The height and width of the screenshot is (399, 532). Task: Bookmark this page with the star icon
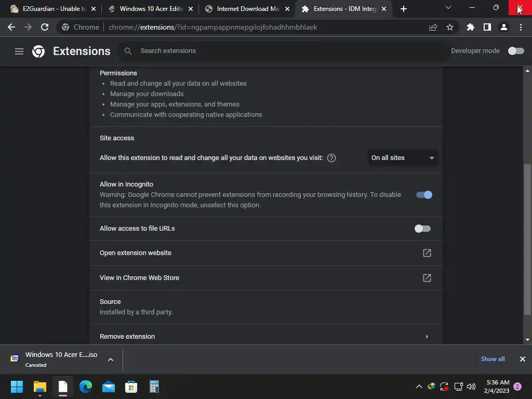pos(450,27)
